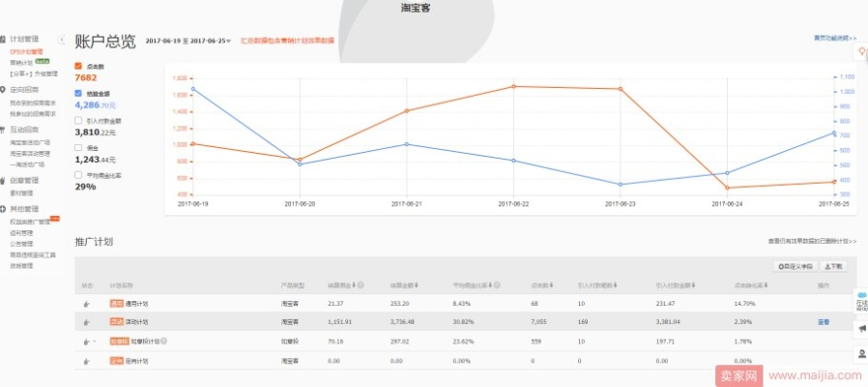
Task: Click the new badge on 权益类推广管理
Action: tap(54, 219)
